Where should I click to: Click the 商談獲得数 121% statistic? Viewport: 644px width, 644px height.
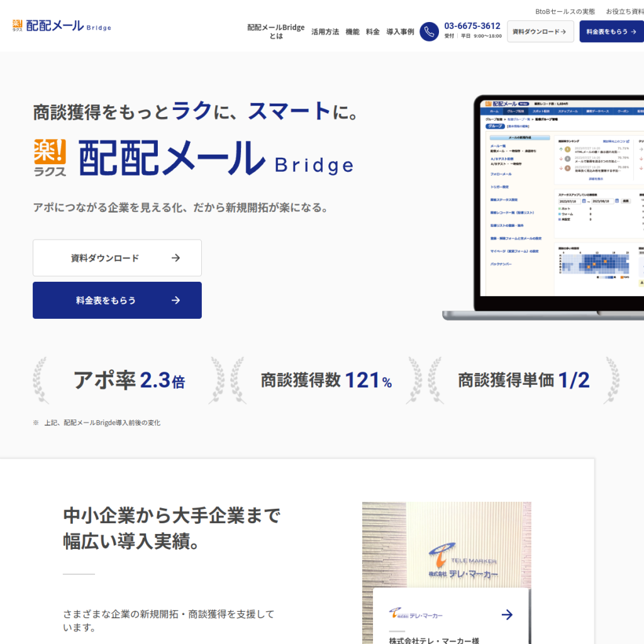[326, 380]
